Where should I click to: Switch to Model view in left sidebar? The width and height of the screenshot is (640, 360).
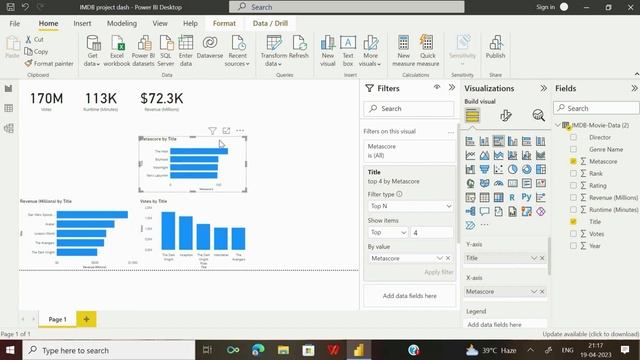(9, 128)
